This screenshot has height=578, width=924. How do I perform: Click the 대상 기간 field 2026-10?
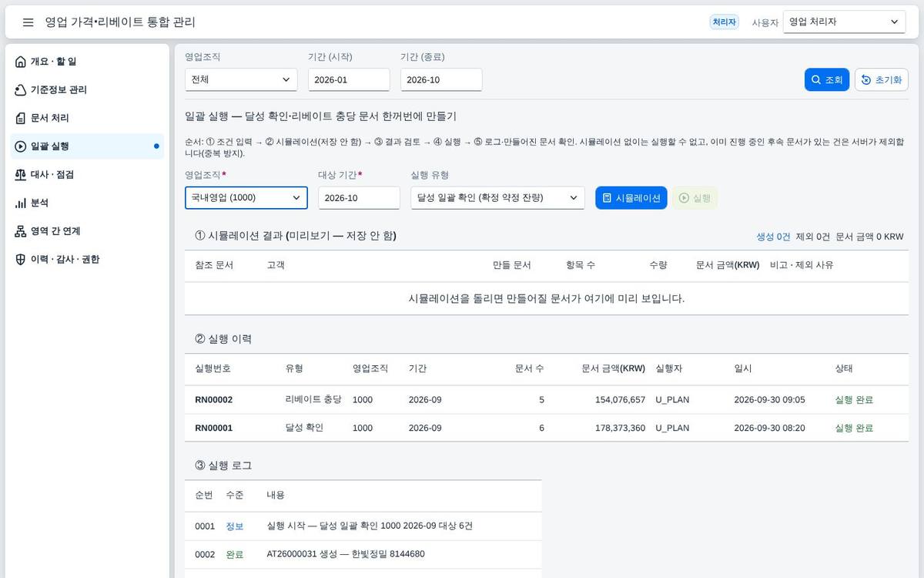click(359, 198)
